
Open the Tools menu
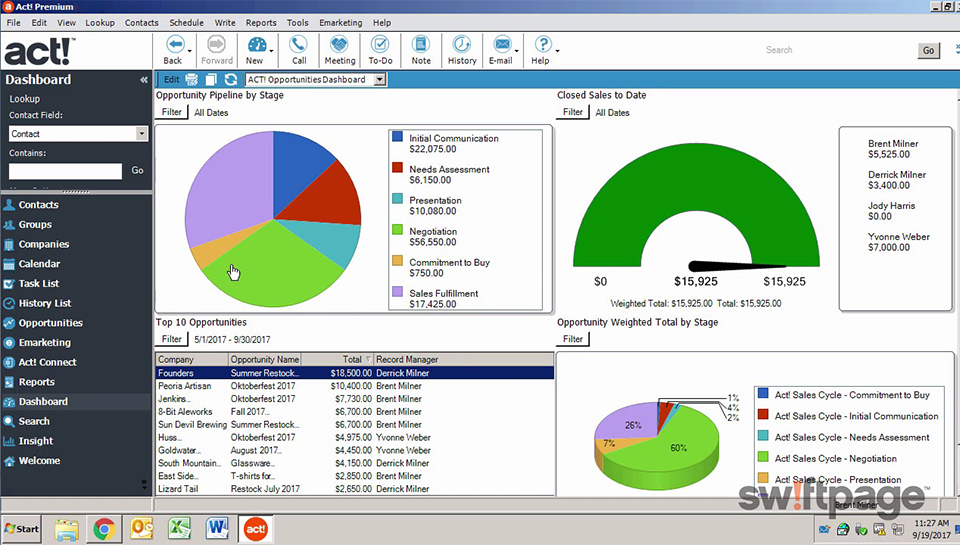298,23
